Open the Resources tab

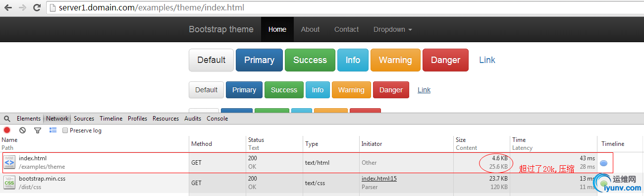point(165,119)
